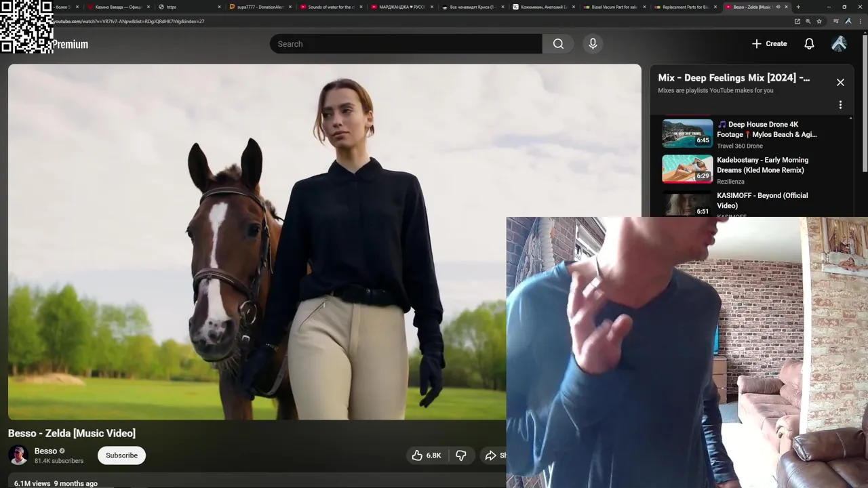Play Deep House Drone 4K Footage thumbnail
This screenshot has height=488, width=868.
pyautogui.click(x=687, y=134)
